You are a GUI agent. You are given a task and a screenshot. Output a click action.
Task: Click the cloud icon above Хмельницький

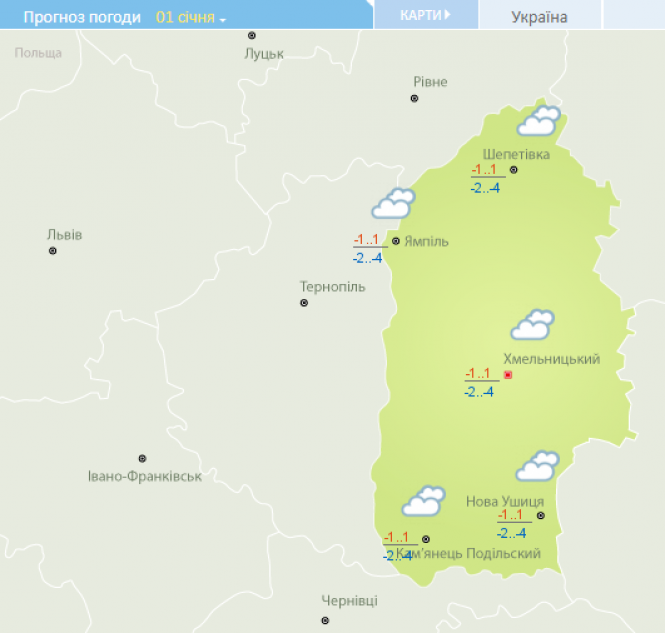(x=532, y=326)
